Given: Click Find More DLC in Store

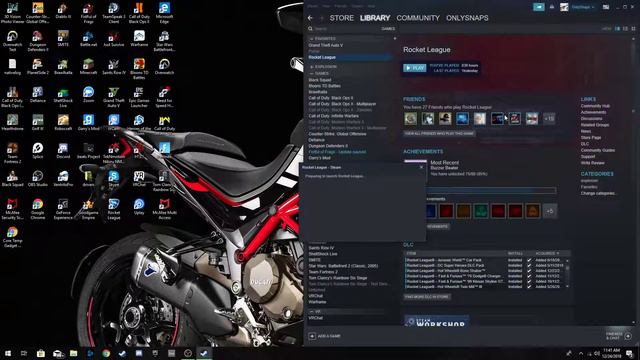Looking at the screenshot, I should point(427,297).
